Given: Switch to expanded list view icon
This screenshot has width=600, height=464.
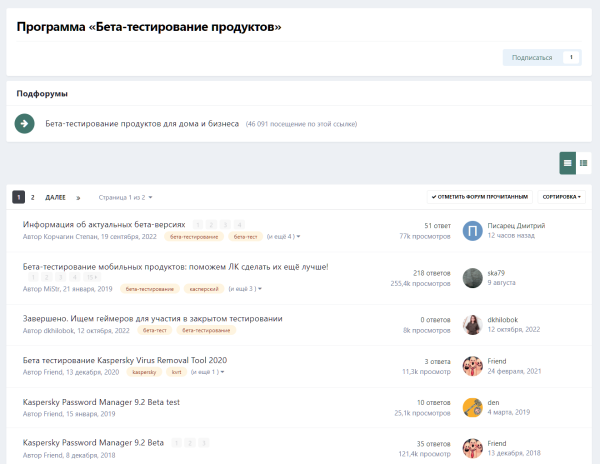Looking at the screenshot, I should [568, 161].
